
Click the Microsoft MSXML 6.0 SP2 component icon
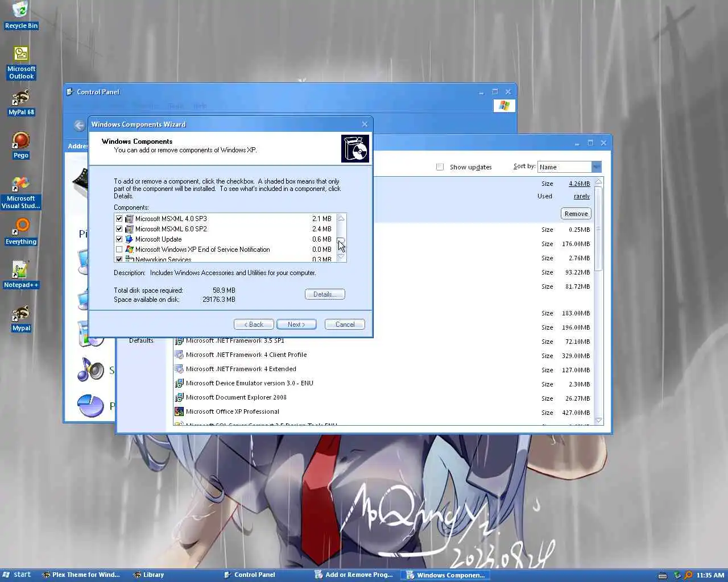(x=129, y=229)
